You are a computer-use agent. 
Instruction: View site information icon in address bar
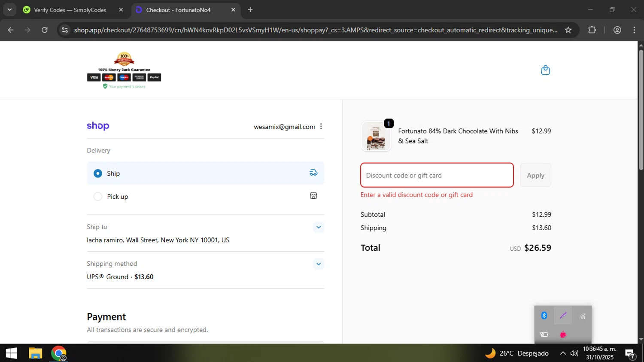click(65, 30)
